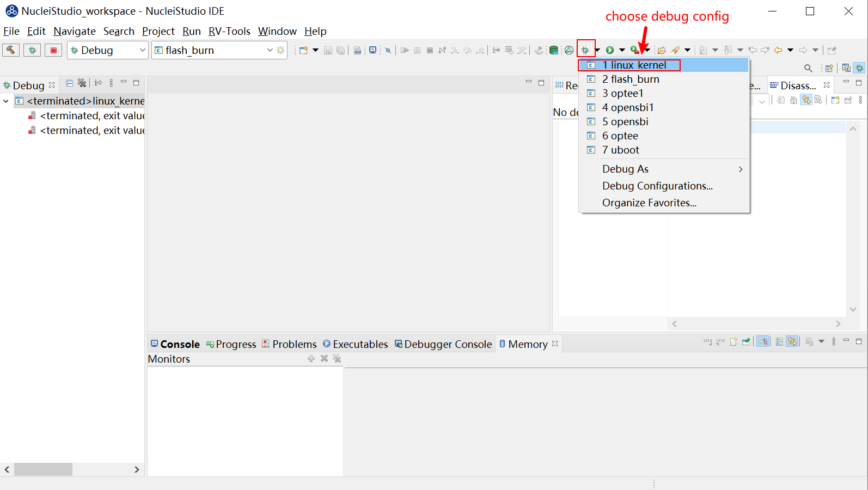
Task: Close the Memory tab with its X
Action: (555, 344)
